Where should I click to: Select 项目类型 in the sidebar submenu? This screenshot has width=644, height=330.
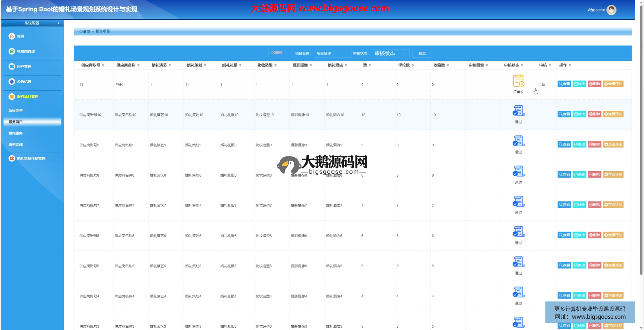[16, 110]
